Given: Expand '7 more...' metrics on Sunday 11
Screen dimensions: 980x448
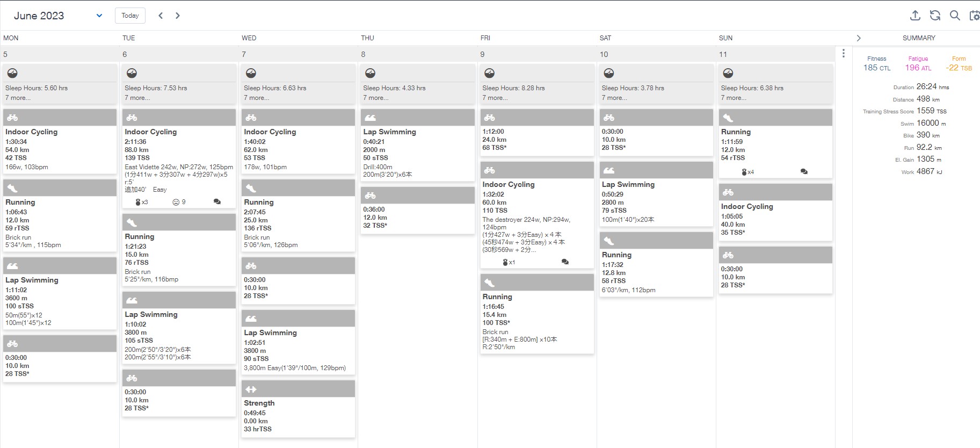Looking at the screenshot, I should point(734,98).
